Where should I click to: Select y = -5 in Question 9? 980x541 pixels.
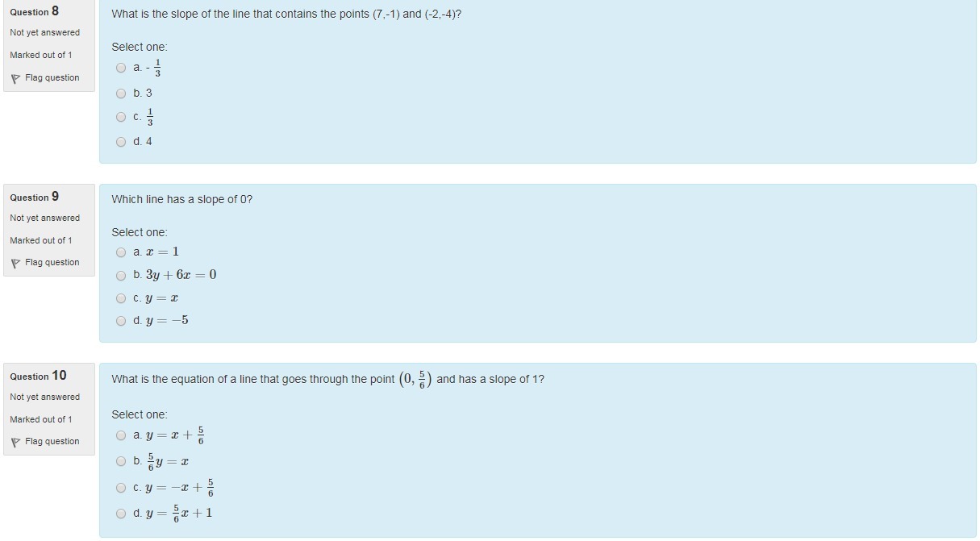[121, 321]
